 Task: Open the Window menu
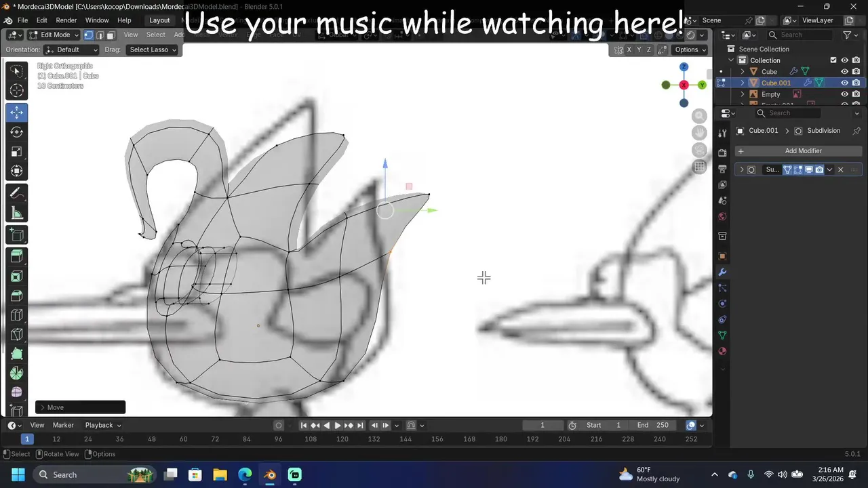click(97, 20)
